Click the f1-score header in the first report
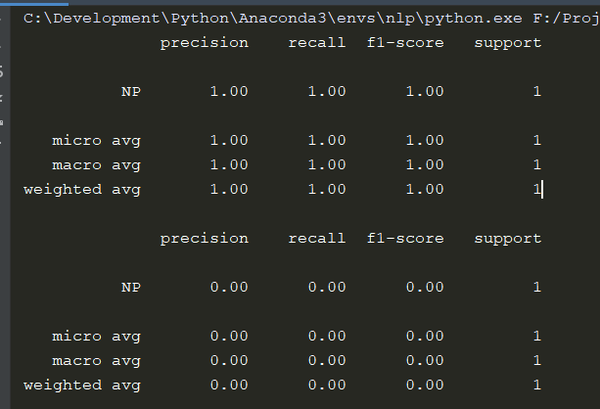The width and height of the screenshot is (600, 409). point(405,43)
